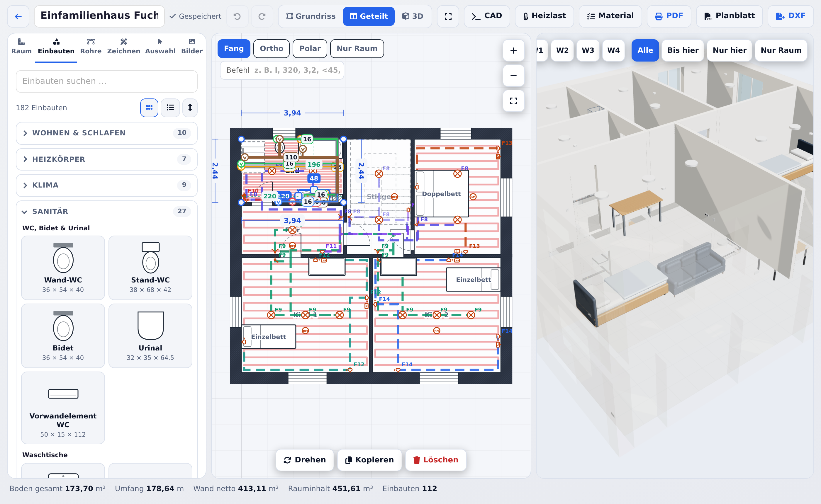
Task: Open the Raum tool tab
Action: tap(21, 46)
